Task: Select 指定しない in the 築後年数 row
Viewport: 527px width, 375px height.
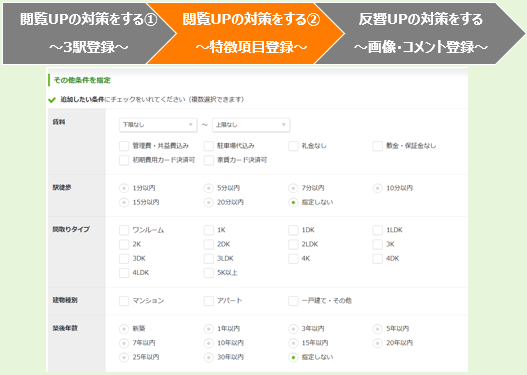Action: [x=293, y=357]
